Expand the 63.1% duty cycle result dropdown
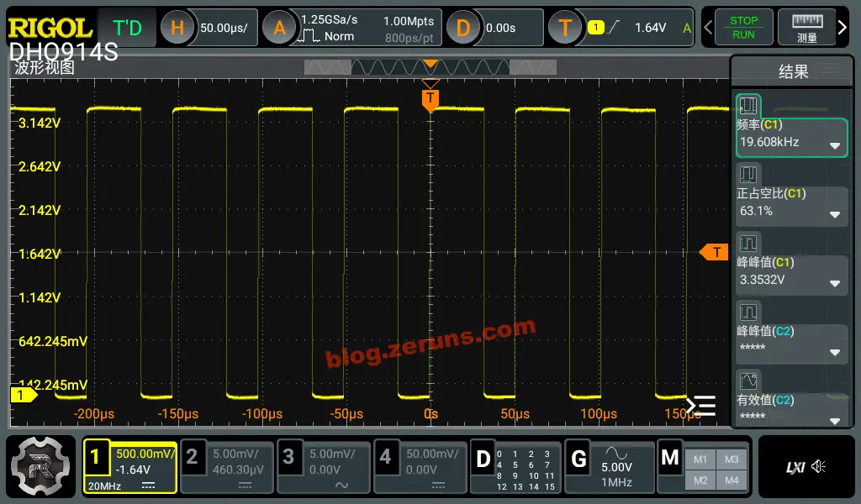861x504 pixels. click(x=835, y=215)
